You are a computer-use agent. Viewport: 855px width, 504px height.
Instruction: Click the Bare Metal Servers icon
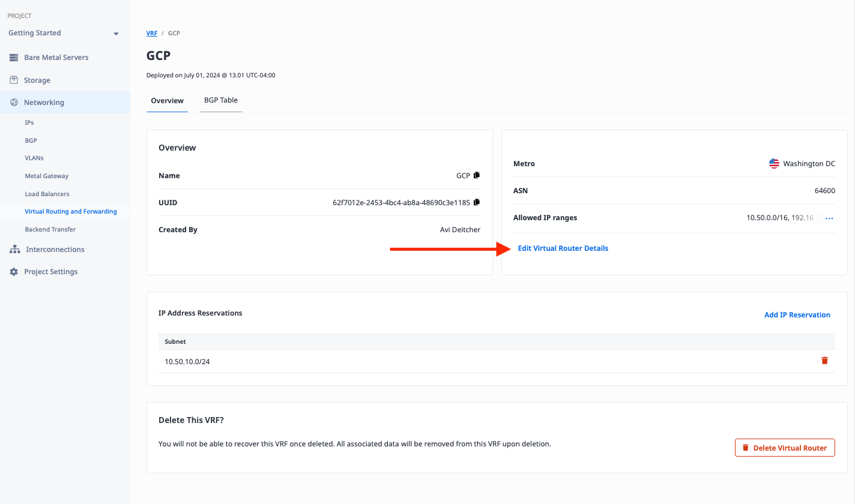14,58
